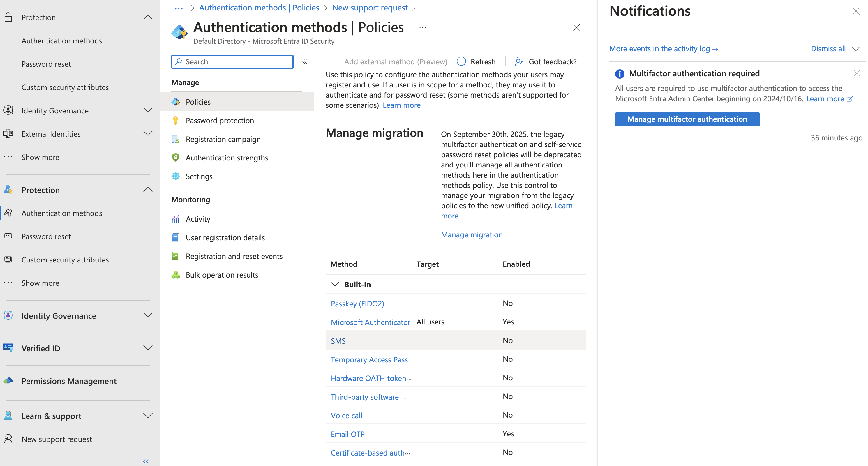868x466 pixels.
Task: Open Activity chart under Monitoring
Action: point(198,219)
